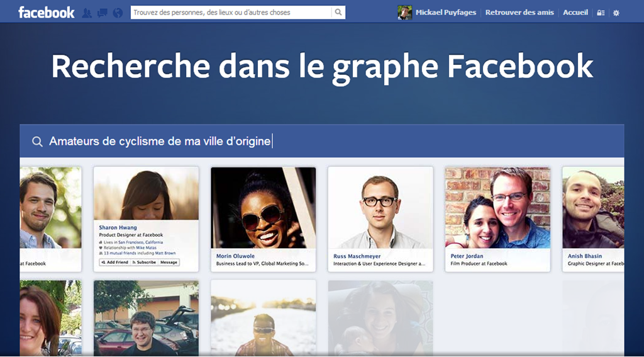Open Russ Maschmeyer name link

pyautogui.click(x=357, y=256)
